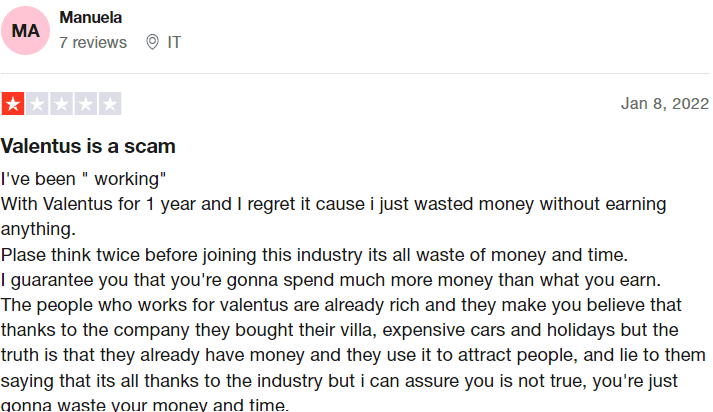Image resolution: width=713 pixels, height=412 pixels.
Task: Click the review date Jan 8, 2022
Action: (665, 104)
